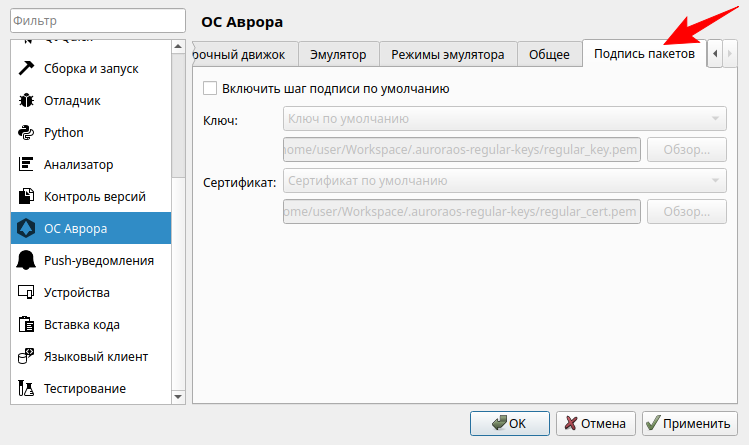Screen dimensions: 749x445
Task: Select Анализатор in the sidebar list
Action: click(91, 164)
